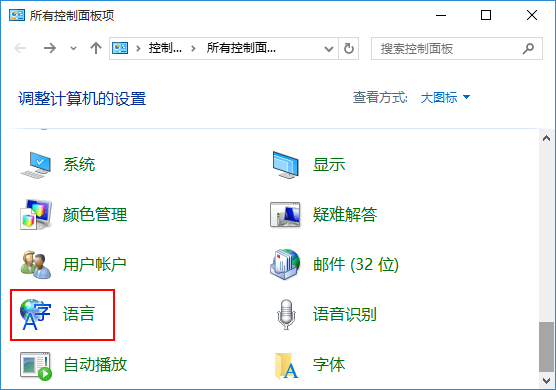Click the back navigation arrow
The width and height of the screenshot is (556, 390).
pos(20,48)
